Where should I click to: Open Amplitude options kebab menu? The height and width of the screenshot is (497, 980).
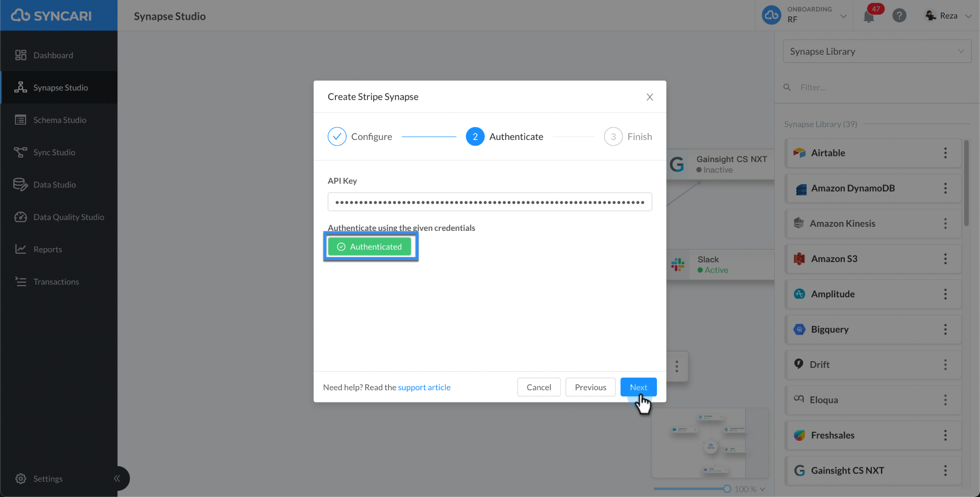pyautogui.click(x=945, y=294)
